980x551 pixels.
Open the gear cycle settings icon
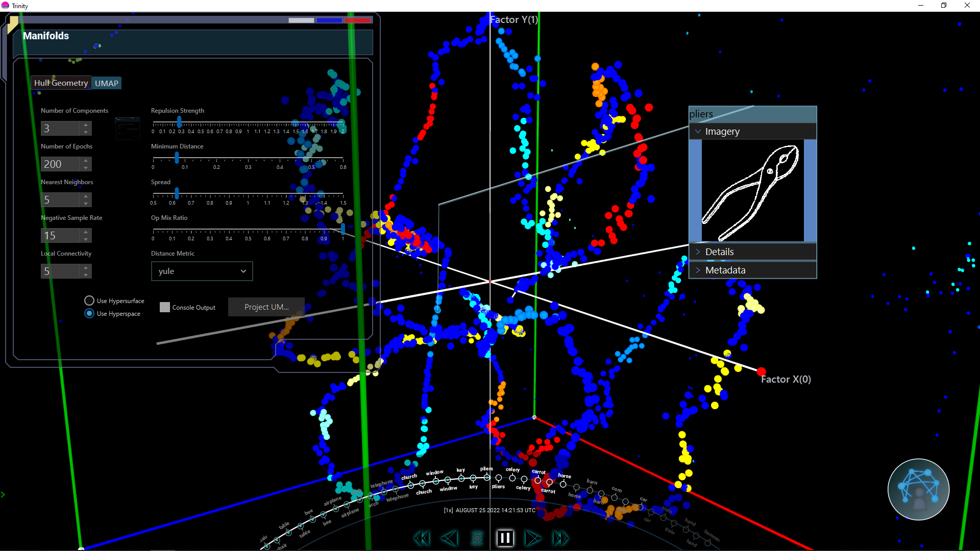[477, 538]
